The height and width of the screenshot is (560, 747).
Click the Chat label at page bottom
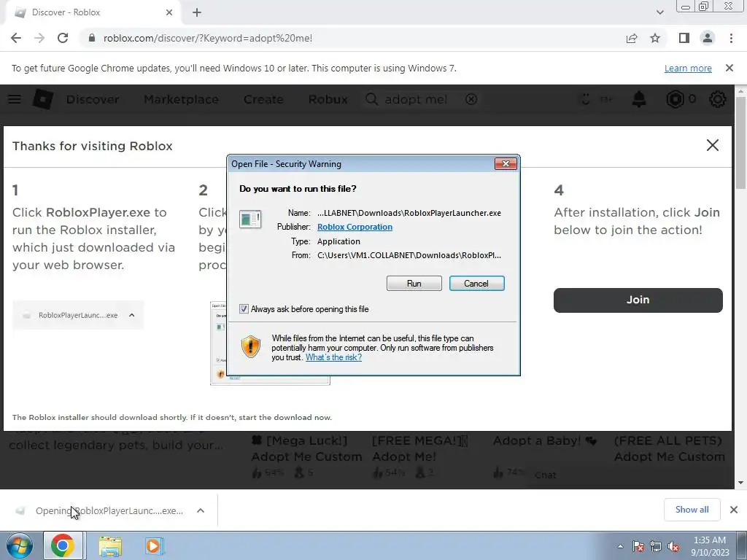pos(545,475)
